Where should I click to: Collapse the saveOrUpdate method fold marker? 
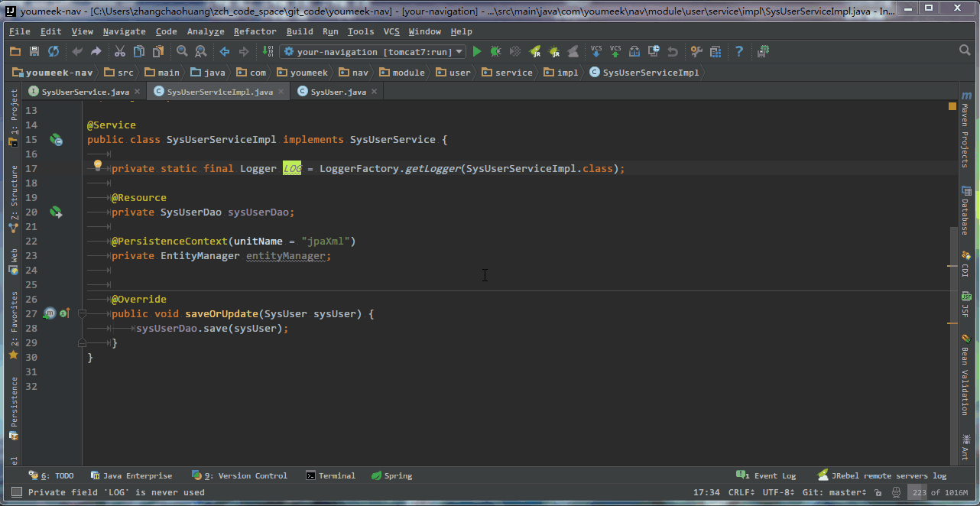click(83, 313)
